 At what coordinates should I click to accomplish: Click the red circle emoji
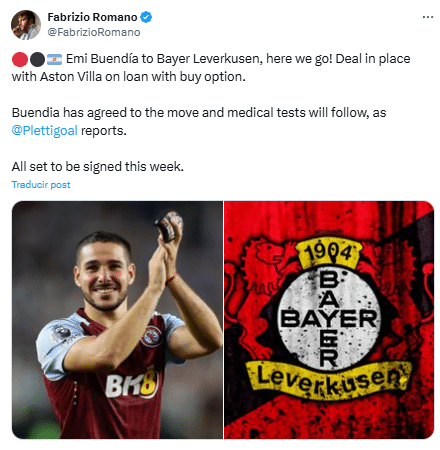tap(20, 59)
